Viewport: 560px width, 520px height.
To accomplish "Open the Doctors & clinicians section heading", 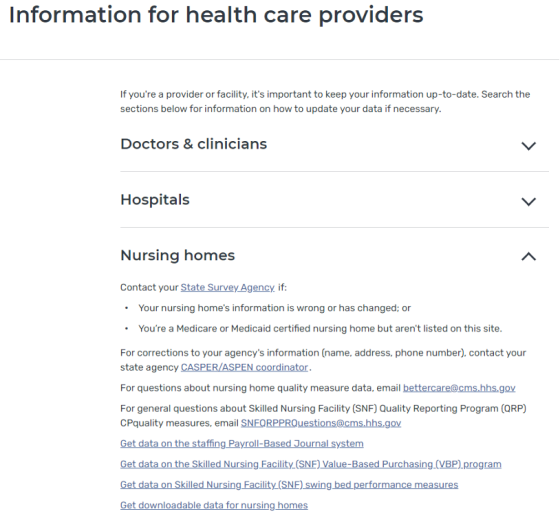I will (194, 144).
